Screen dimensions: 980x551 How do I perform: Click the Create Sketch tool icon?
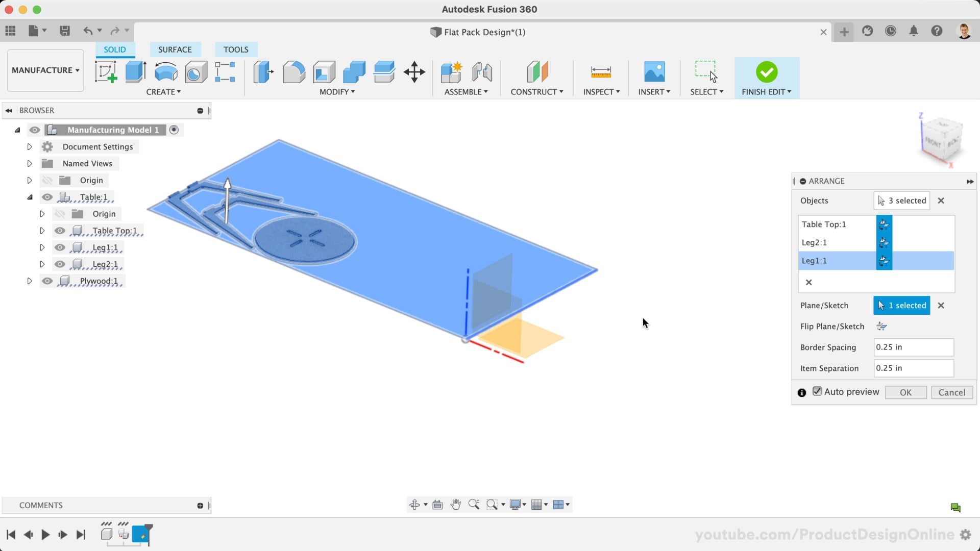click(106, 72)
